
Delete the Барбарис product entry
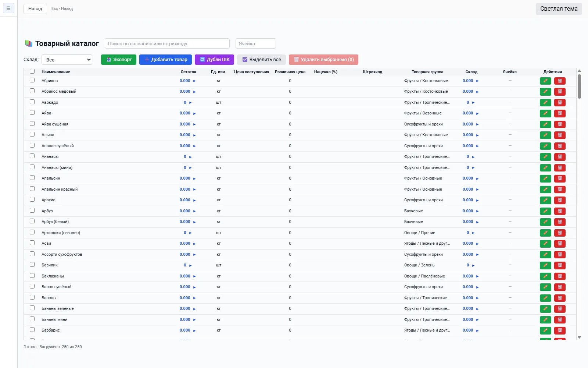(560, 330)
